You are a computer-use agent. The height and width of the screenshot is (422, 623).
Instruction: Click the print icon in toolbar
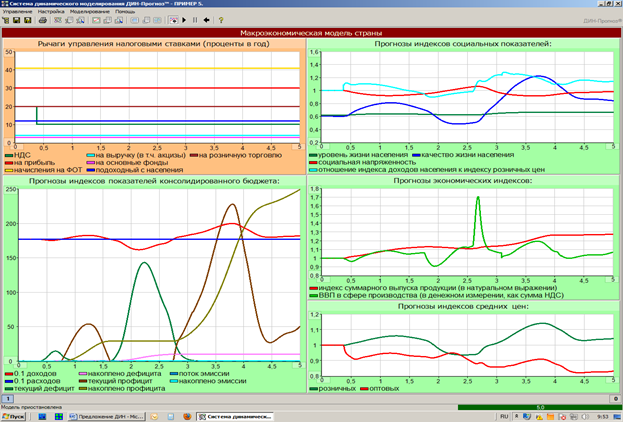point(43,20)
